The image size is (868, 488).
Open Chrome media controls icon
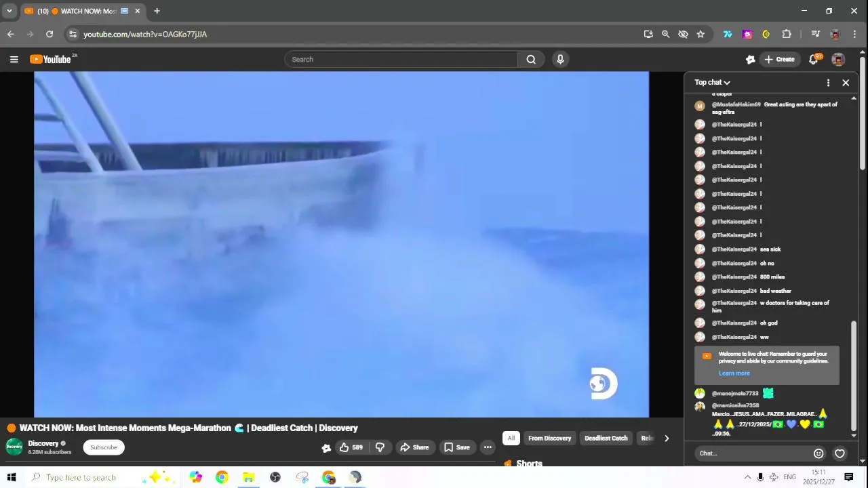(816, 34)
